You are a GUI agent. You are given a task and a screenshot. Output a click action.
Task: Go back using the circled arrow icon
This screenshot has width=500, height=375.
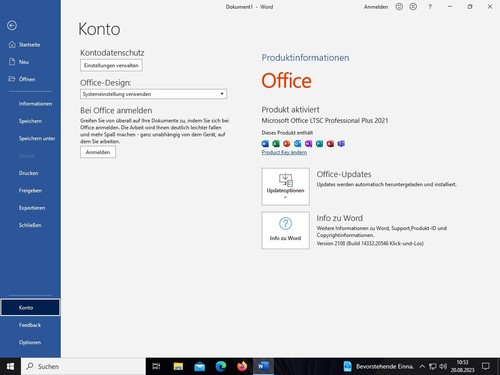[x=12, y=25]
